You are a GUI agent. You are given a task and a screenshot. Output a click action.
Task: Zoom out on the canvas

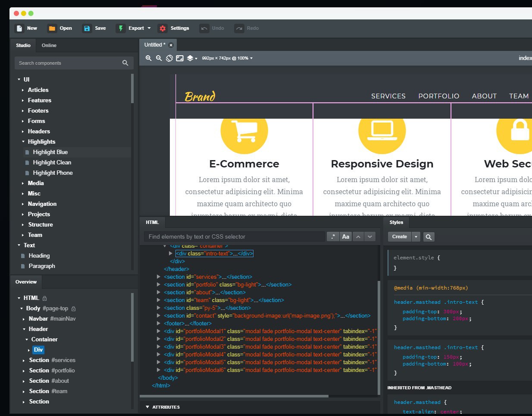[159, 58]
